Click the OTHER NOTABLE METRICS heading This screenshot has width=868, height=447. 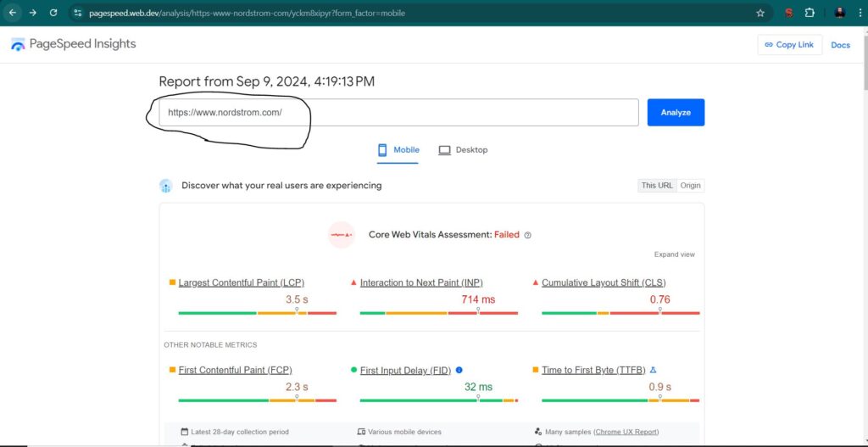tap(210, 345)
